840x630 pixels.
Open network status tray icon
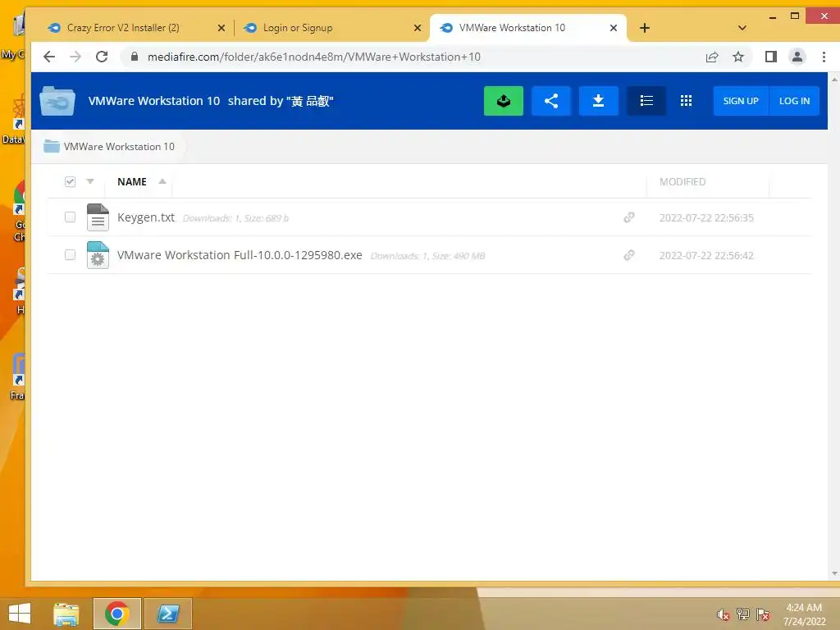[742, 614]
